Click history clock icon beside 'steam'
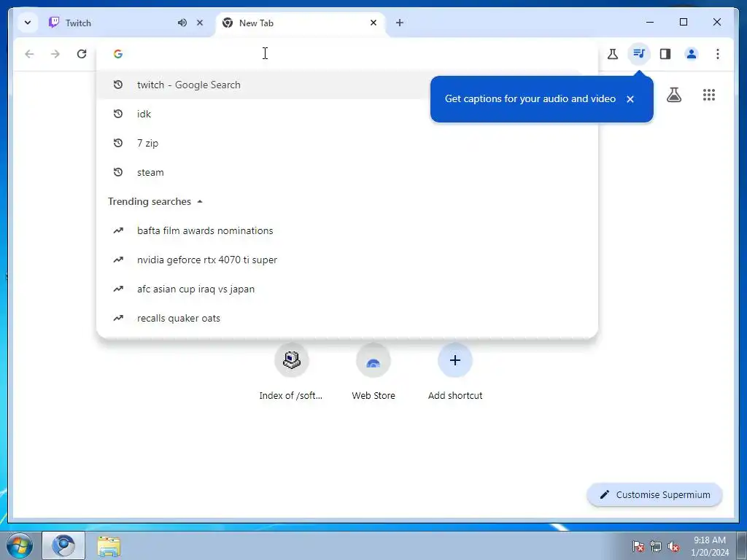This screenshot has width=747, height=560. 118,172
